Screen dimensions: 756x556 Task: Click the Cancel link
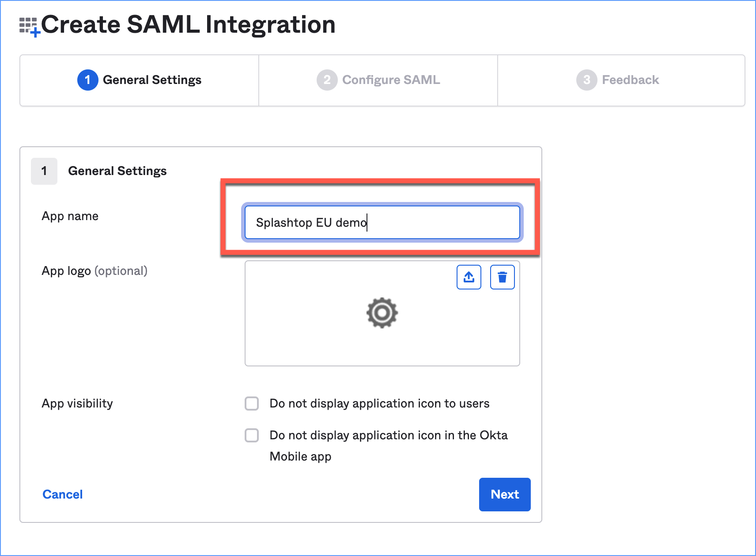[x=63, y=495]
